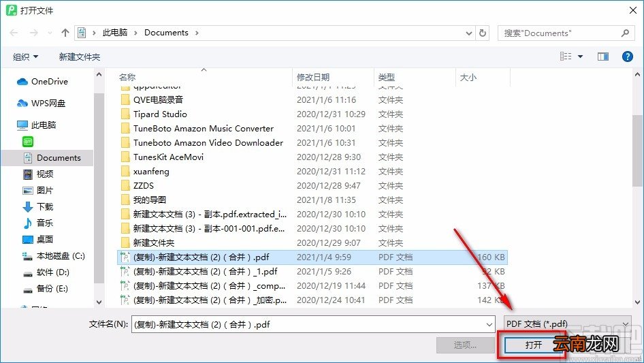
Task: Click file list scrollbar up arrow
Action: 637,75
